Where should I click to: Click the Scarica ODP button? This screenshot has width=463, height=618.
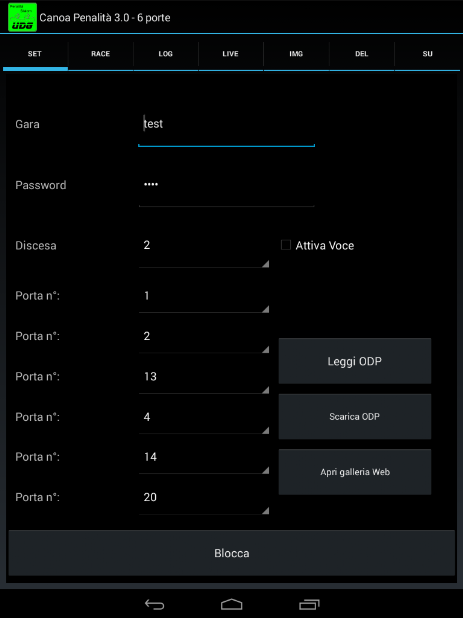pyautogui.click(x=355, y=417)
